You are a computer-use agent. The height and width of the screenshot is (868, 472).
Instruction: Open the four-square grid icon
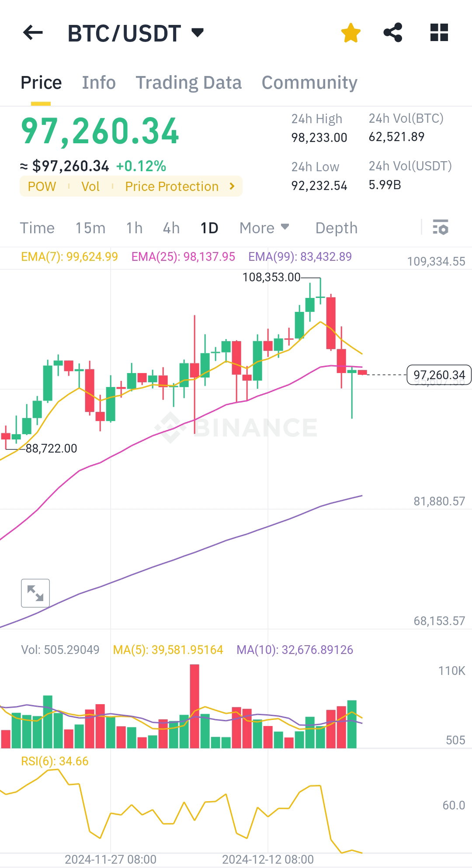(439, 33)
